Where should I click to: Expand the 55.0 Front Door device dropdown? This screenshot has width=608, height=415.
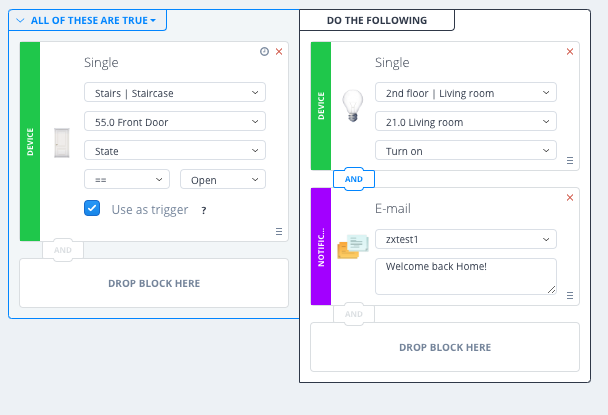pos(175,122)
